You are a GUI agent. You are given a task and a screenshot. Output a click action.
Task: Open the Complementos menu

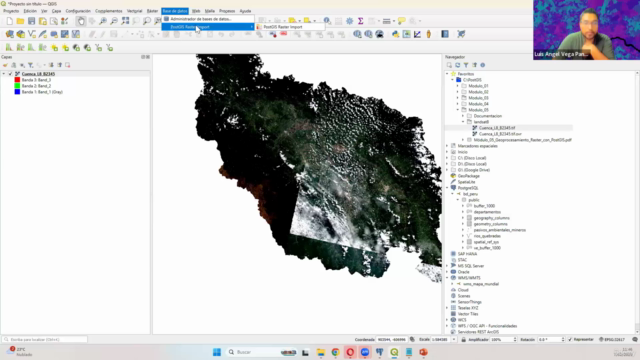click(x=109, y=11)
